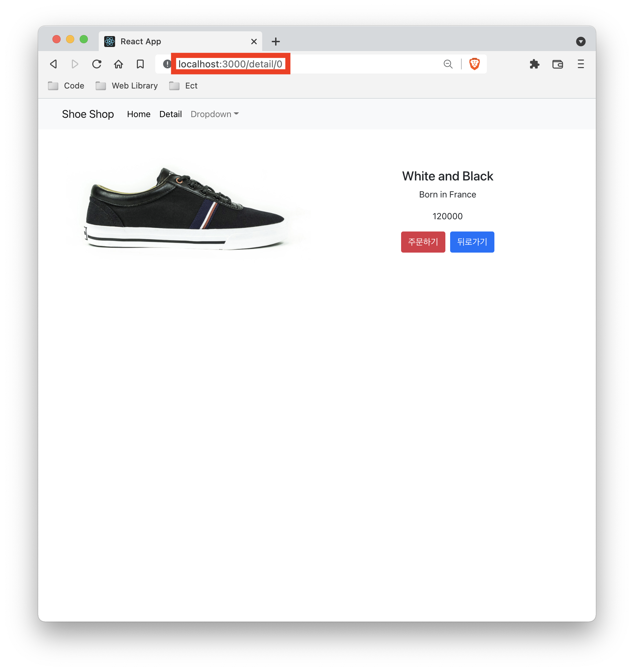Screen dimensions: 634x672
Task: Click the red close window button
Action: 57,39
